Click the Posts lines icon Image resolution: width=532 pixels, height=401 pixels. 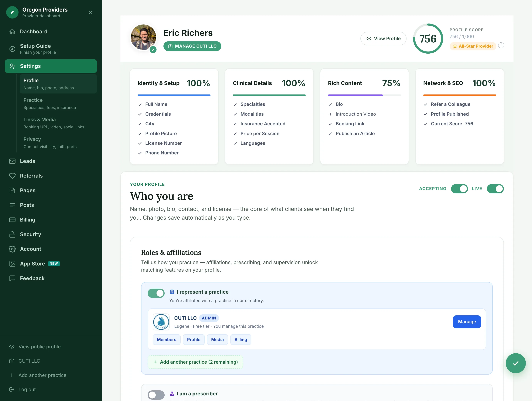pyautogui.click(x=12, y=205)
